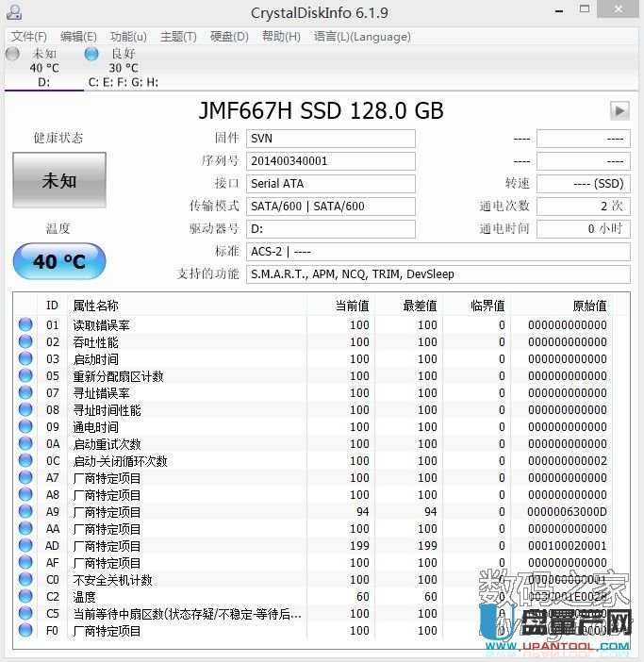644x662 pixels.
Task: Click the 40 °C temperature button
Action: tap(58, 261)
